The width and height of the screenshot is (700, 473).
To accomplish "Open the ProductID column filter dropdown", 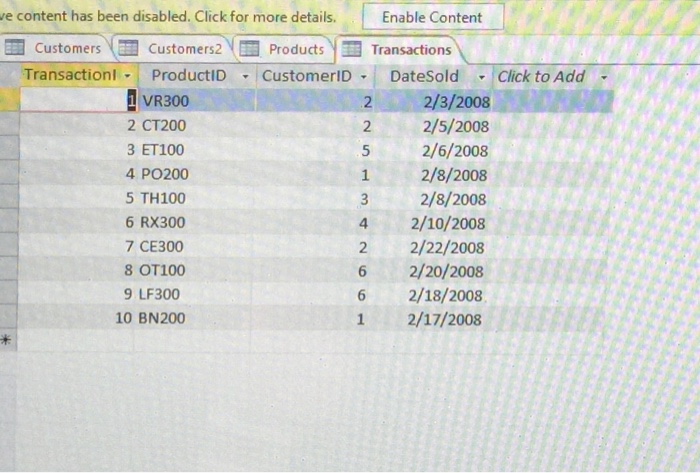I will point(245,77).
